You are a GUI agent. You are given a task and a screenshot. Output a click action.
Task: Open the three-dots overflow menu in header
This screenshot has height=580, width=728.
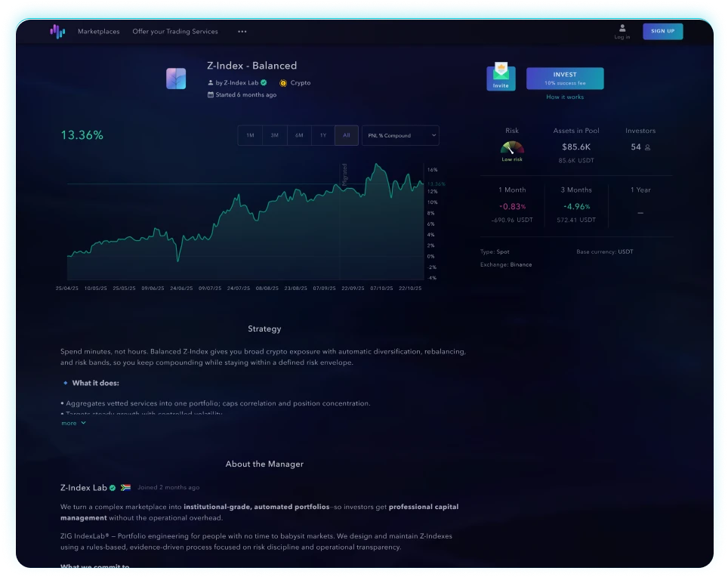[242, 32]
